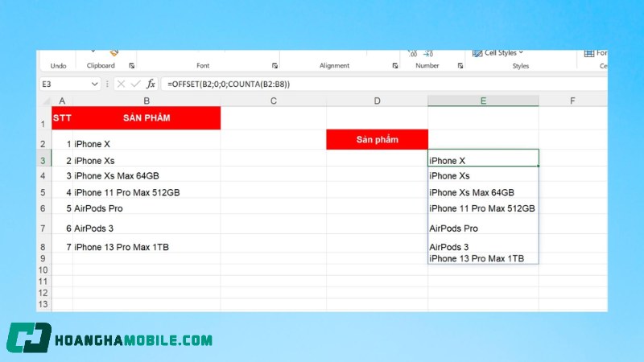Click the Insert Function fx icon
Screen dimensions: 644x362
point(151,84)
